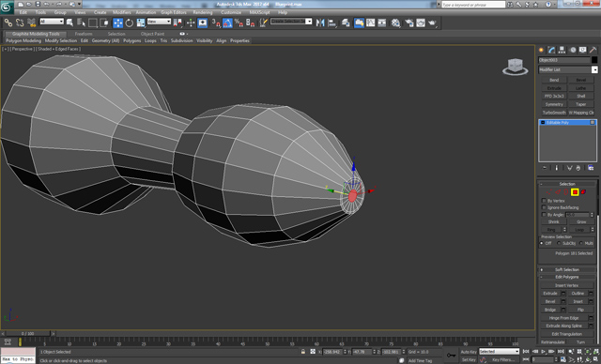Select the Select Object arrow tool
The height and width of the screenshot is (364, 601).
pos(69,23)
